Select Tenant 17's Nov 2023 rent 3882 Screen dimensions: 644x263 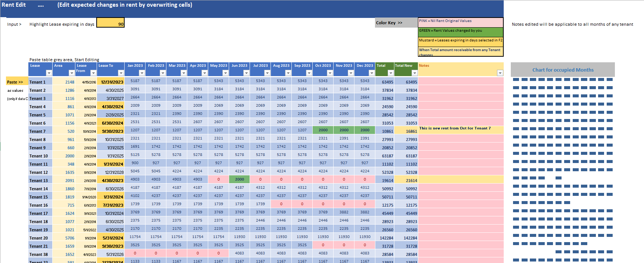tap(344, 212)
